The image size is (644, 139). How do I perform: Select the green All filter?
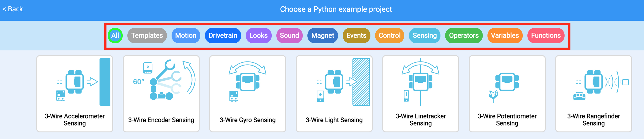tap(115, 36)
